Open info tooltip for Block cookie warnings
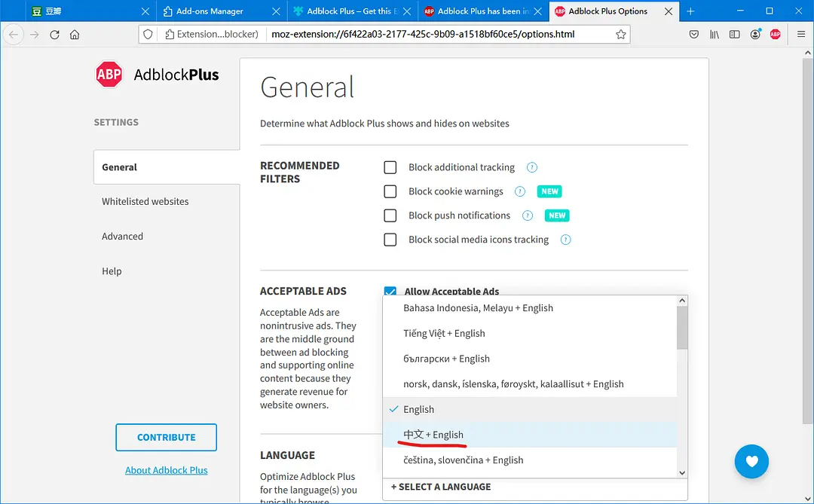The height and width of the screenshot is (504, 814). [520, 191]
